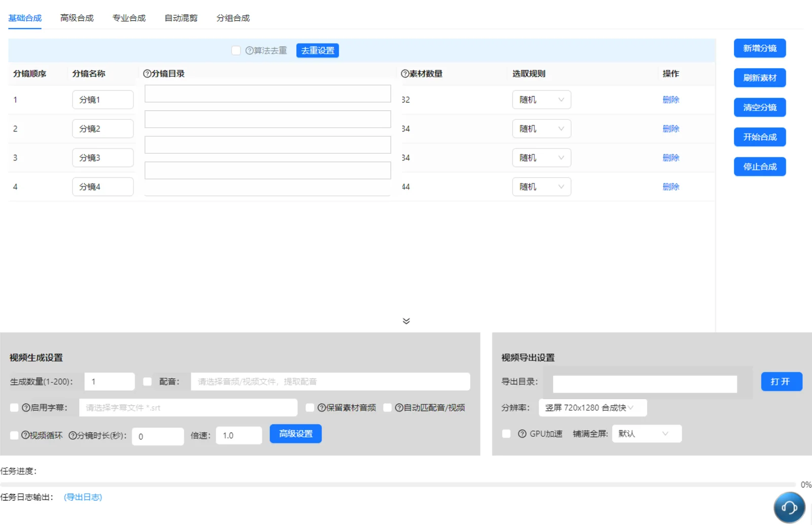
Task: Tick the 配音 checkbox
Action: coord(147,382)
